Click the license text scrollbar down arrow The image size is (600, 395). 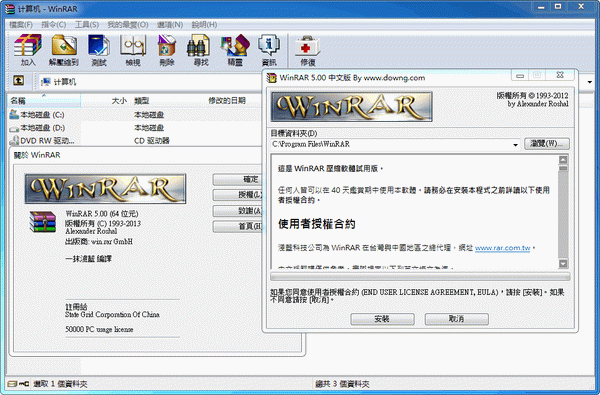point(563,263)
